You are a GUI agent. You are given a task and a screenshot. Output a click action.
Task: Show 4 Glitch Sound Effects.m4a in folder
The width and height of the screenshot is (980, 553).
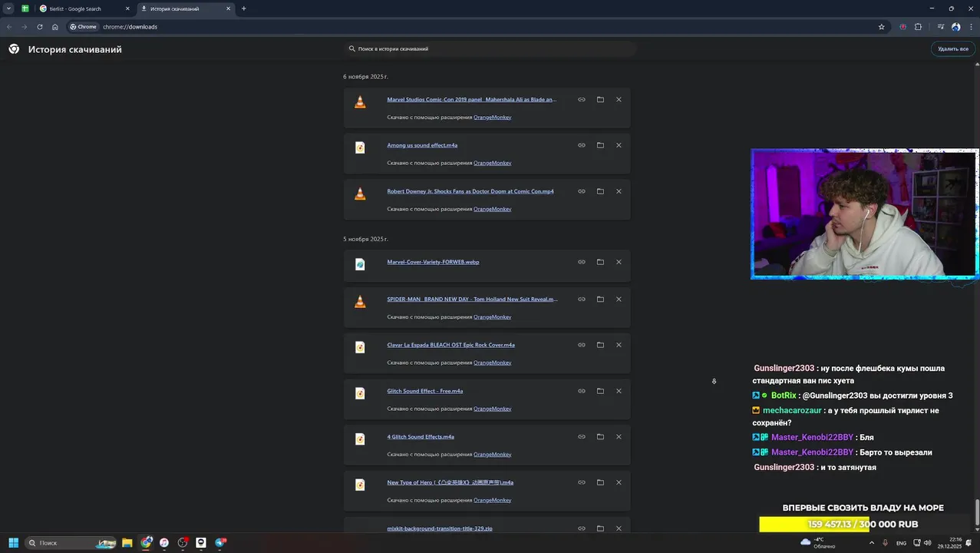[x=600, y=437]
